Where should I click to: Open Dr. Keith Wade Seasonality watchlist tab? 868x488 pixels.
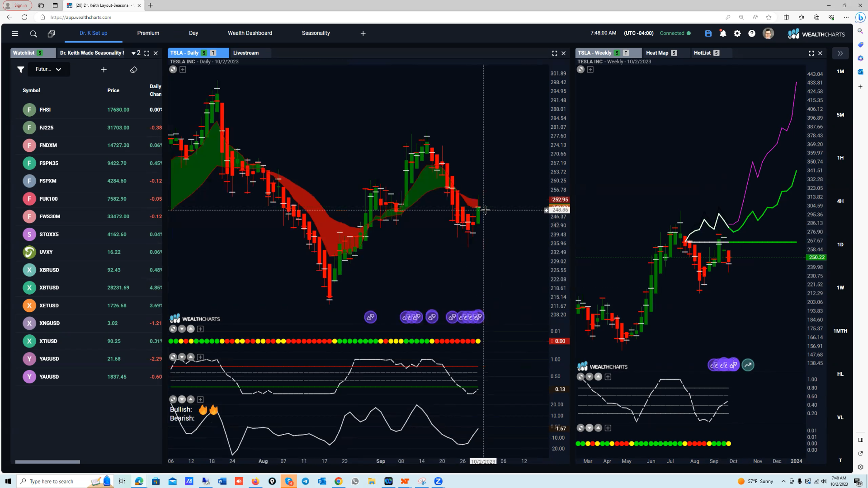pos(92,53)
